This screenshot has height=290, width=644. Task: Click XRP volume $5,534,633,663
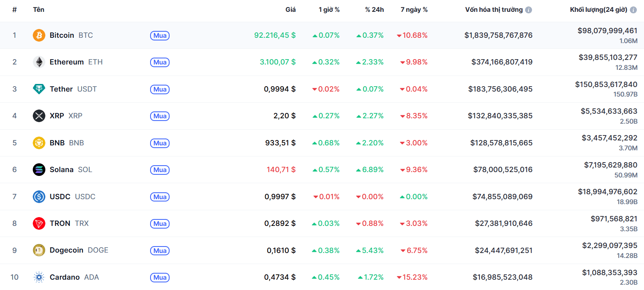[x=609, y=111]
